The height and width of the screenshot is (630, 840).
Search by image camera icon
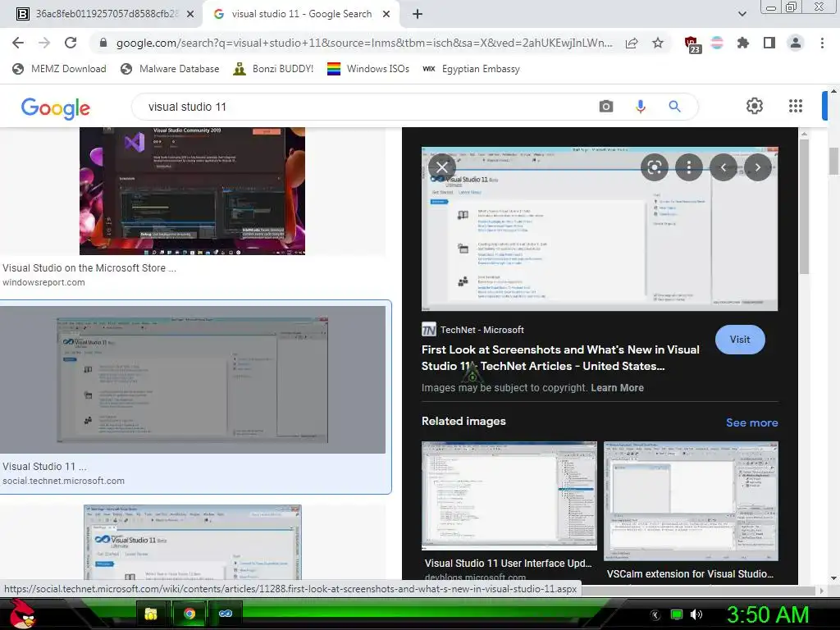click(x=606, y=106)
